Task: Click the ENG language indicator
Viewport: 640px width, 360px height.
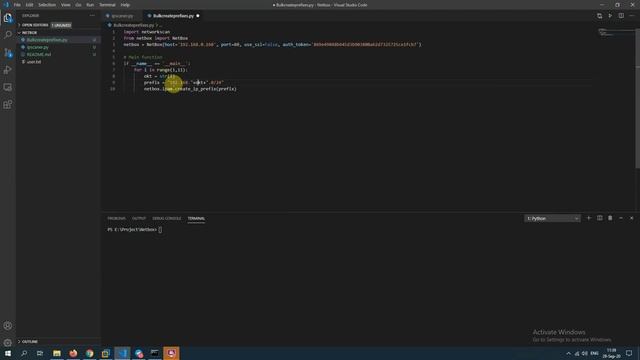Action: tap(594, 353)
